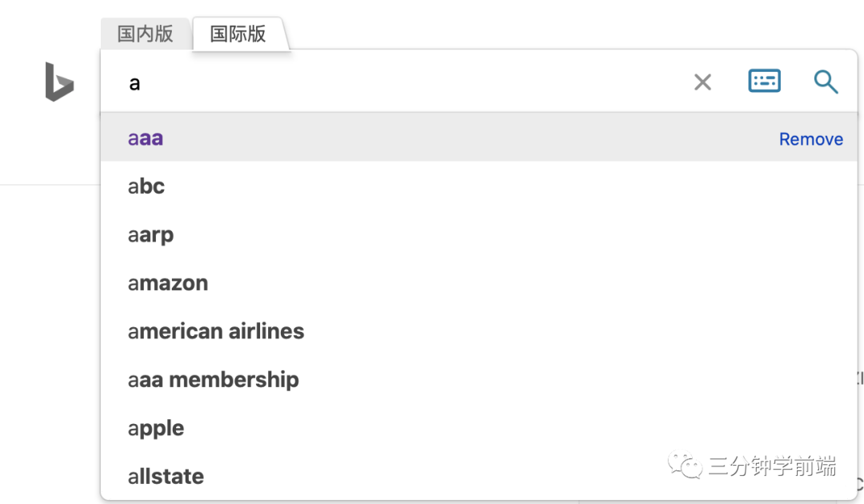Pick the 'apple' suggestion

(156, 428)
